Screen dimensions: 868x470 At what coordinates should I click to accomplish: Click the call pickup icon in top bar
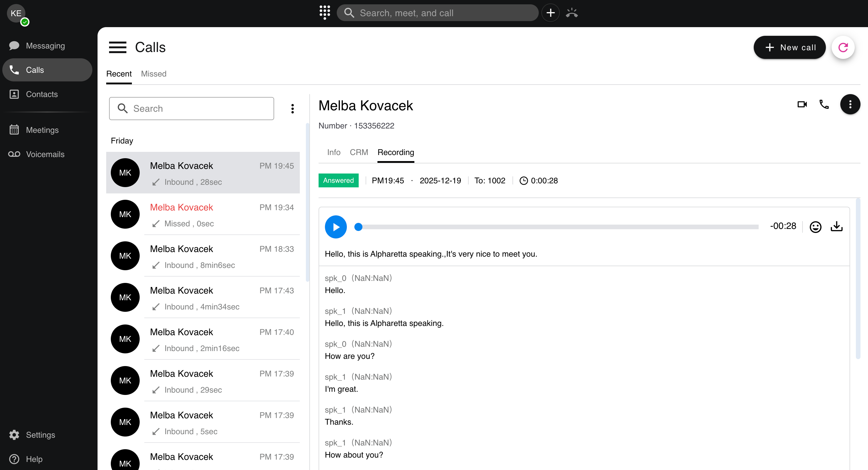(x=572, y=13)
